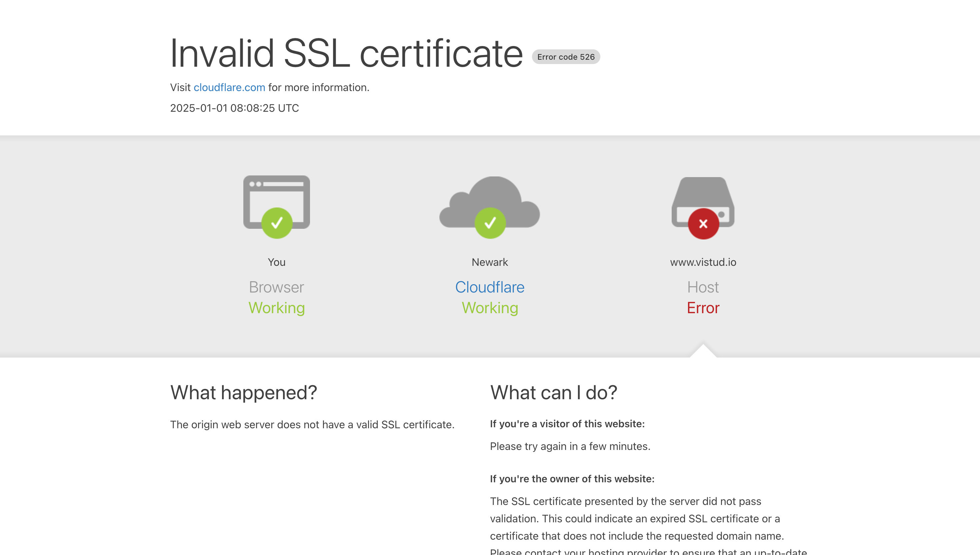Click the gray Host label
980x555 pixels.
coord(703,287)
